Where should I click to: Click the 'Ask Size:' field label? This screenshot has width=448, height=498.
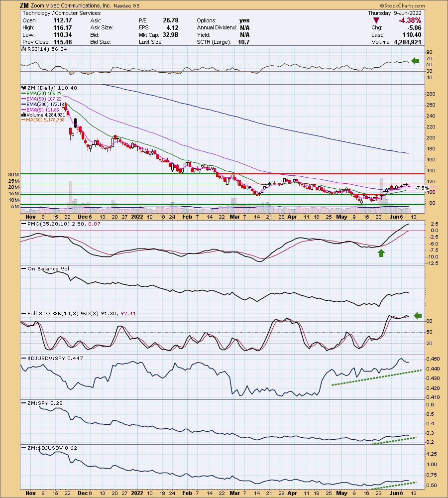click(101, 27)
